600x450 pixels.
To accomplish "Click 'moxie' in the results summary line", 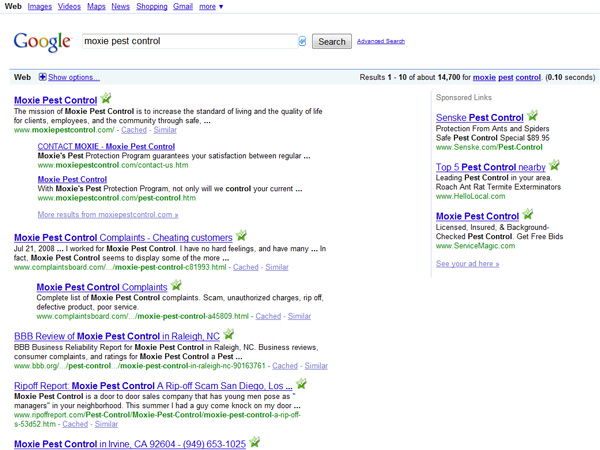I will pos(484,77).
